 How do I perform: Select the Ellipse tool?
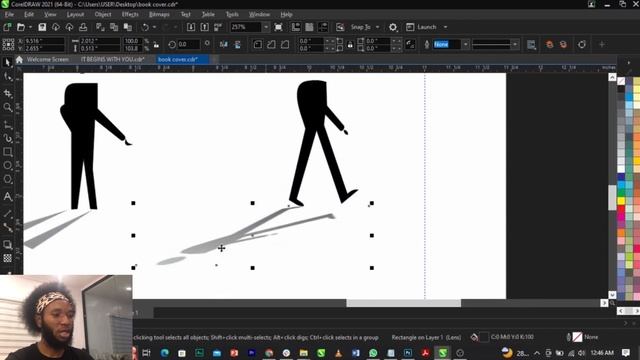click(7, 165)
